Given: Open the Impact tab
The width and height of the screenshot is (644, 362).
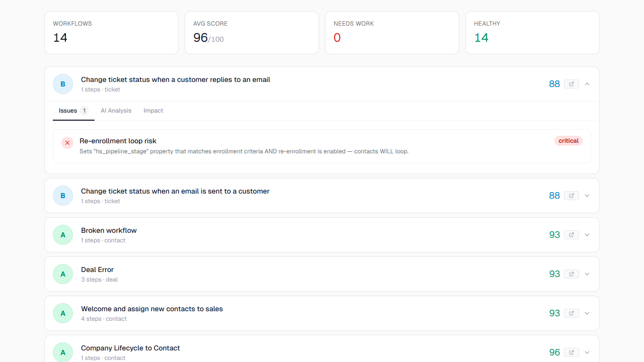Looking at the screenshot, I should click(x=153, y=111).
